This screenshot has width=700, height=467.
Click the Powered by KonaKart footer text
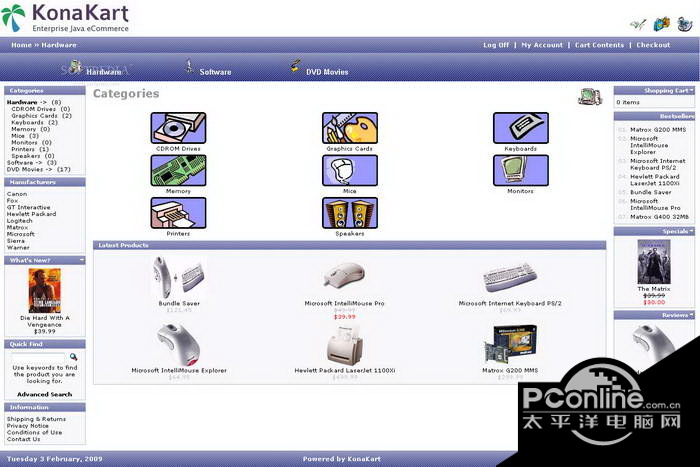(x=342, y=459)
